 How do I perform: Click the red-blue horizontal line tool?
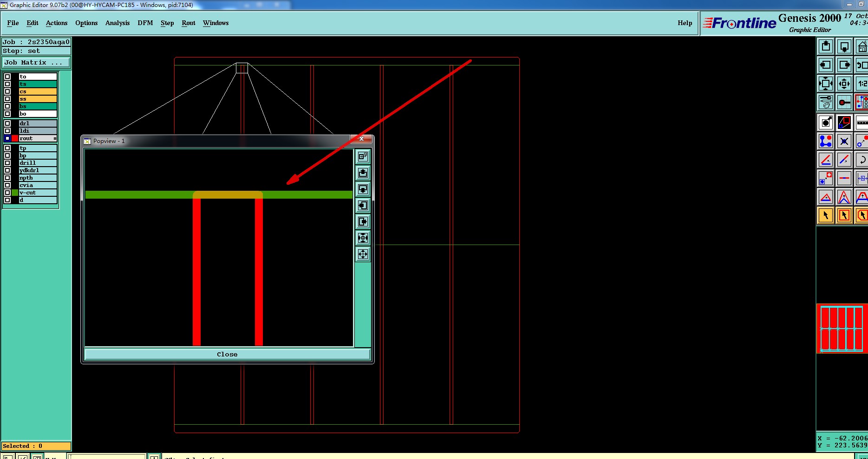tap(844, 178)
